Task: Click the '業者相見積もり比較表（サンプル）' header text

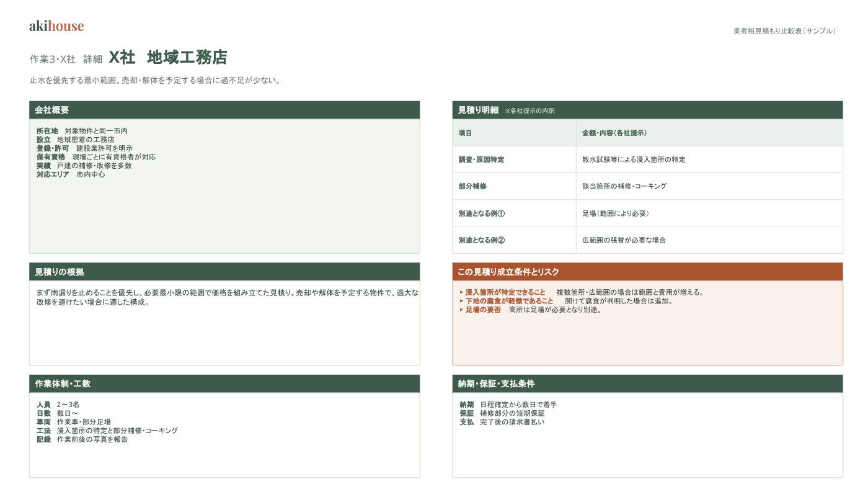Action: (786, 31)
